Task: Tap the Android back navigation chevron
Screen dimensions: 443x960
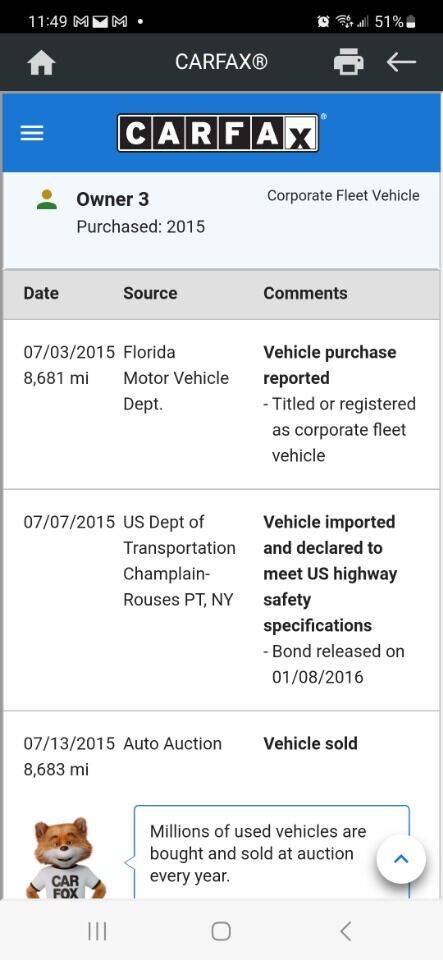Action: [x=346, y=931]
